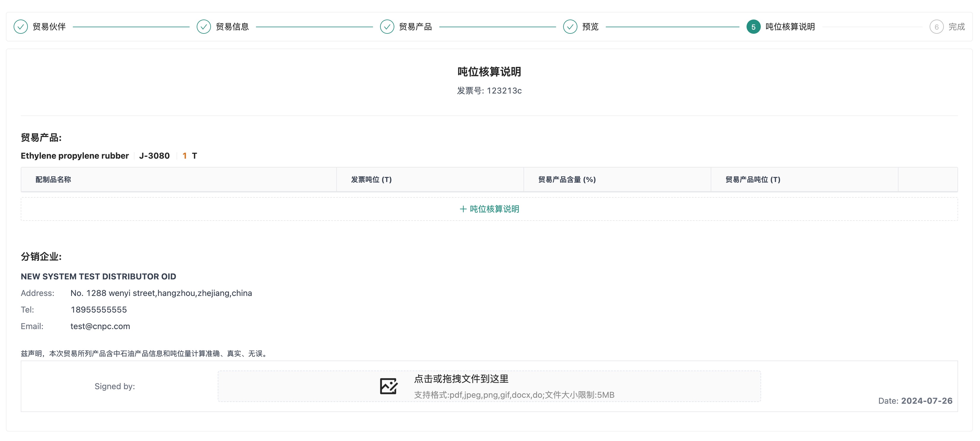Viewport: 980px width, 441px height.
Task: Click the 贸易产品: section heading
Action: coord(41,138)
